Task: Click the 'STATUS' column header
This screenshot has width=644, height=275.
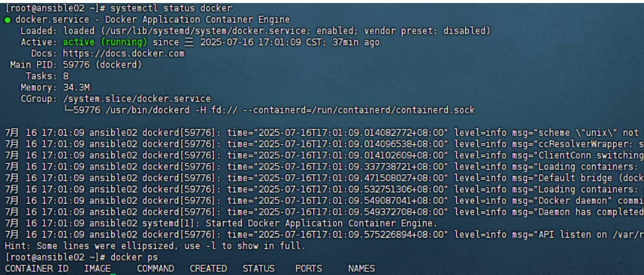Action: [x=259, y=269]
